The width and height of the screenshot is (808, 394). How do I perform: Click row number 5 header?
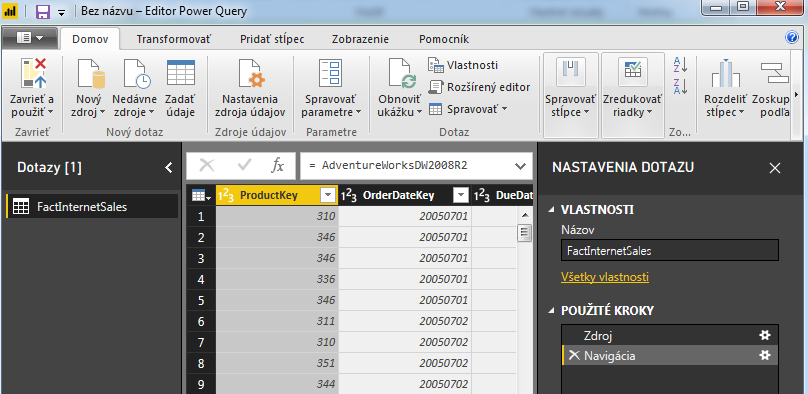pos(201,300)
